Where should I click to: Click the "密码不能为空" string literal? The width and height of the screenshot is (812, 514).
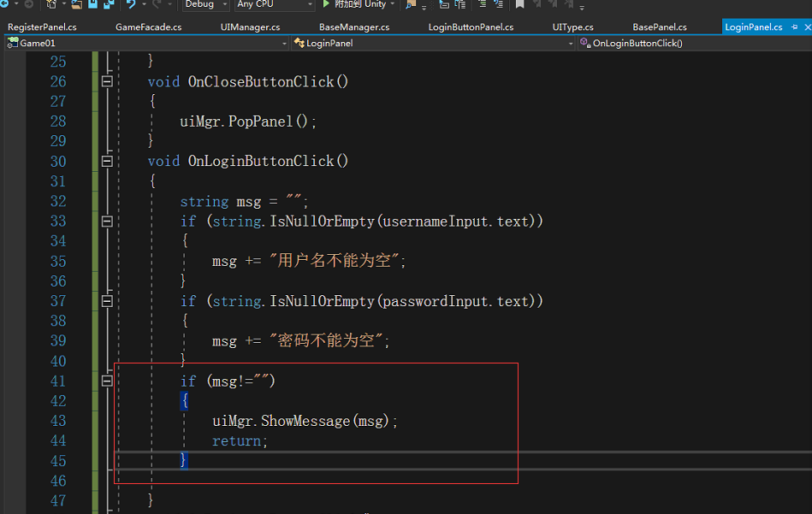tap(326, 340)
